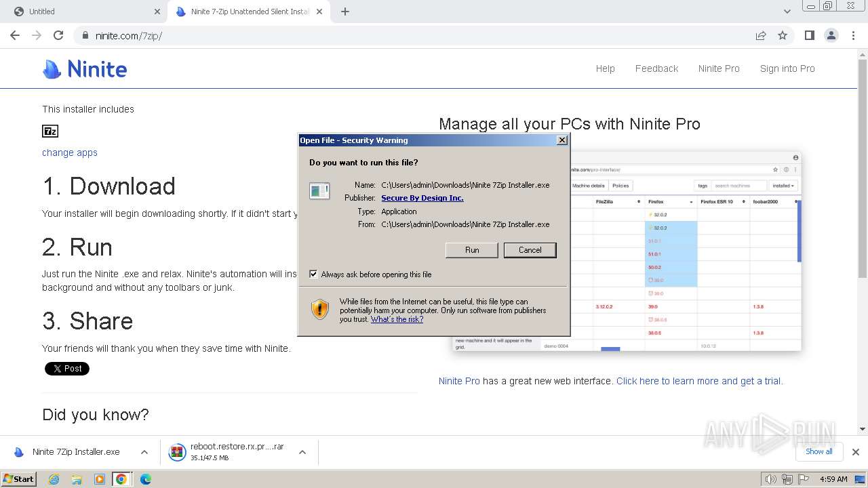The width and height of the screenshot is (868, 488).
Task: Open Chrome three-dot menu
Action: 854,35
